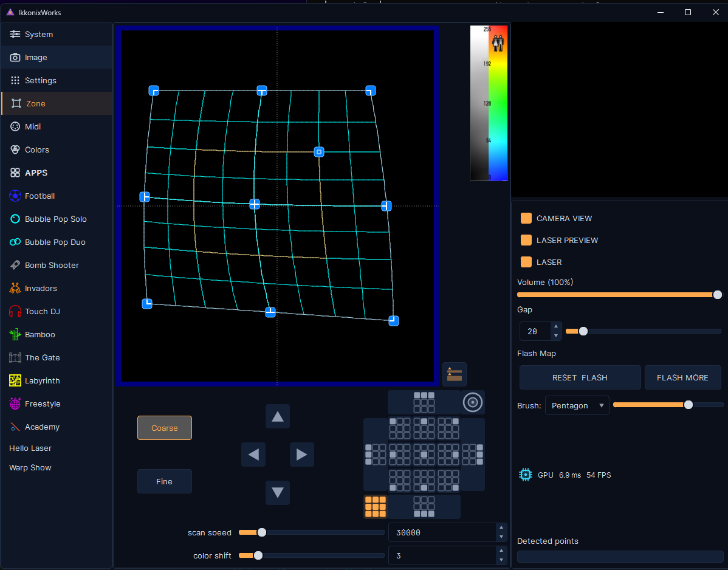Screen dimensions: 728x570
Task: Select the bottom-left point grid selector
Action: [400, 481]
